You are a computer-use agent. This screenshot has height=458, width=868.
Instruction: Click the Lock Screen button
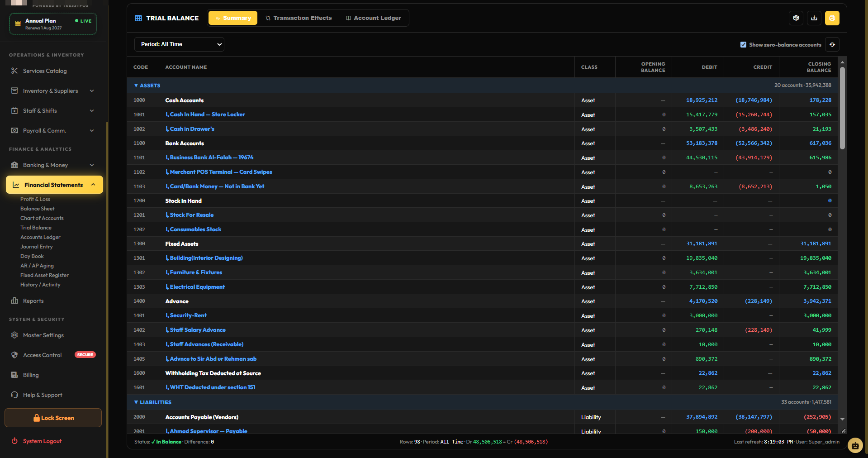tap(53, 418)
